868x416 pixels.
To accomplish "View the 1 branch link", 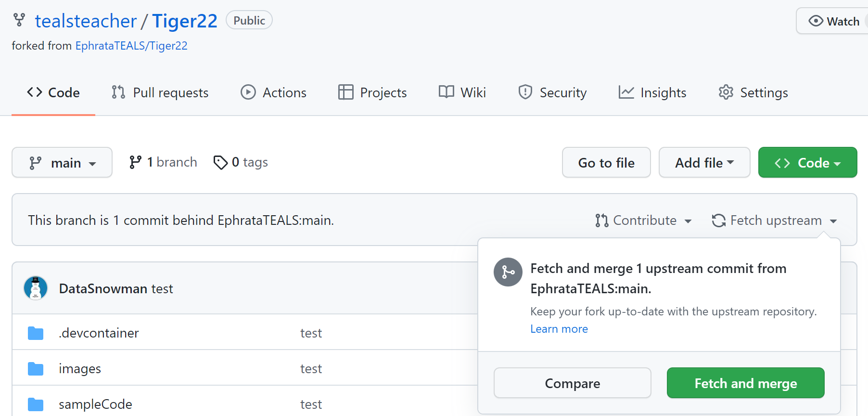I will tap(163, 162).
